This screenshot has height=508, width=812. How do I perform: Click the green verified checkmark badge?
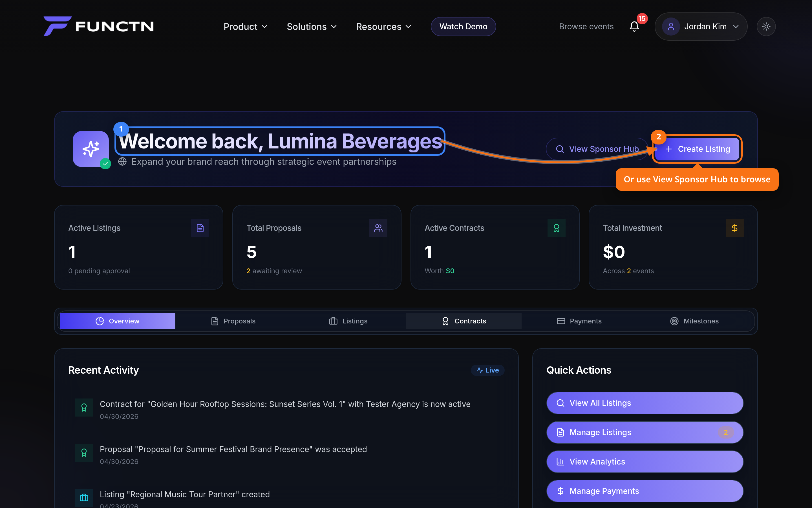(x=105, y=164)
